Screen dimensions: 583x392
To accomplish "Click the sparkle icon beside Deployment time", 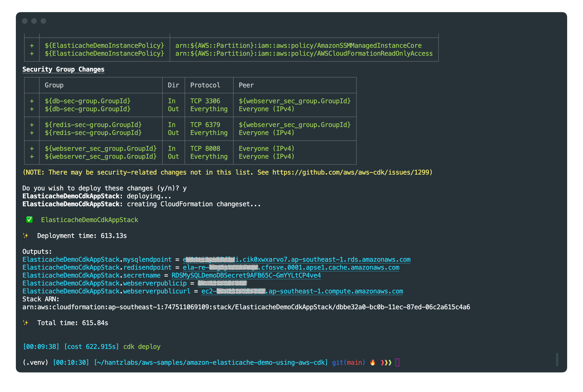I will click(25, 235).
